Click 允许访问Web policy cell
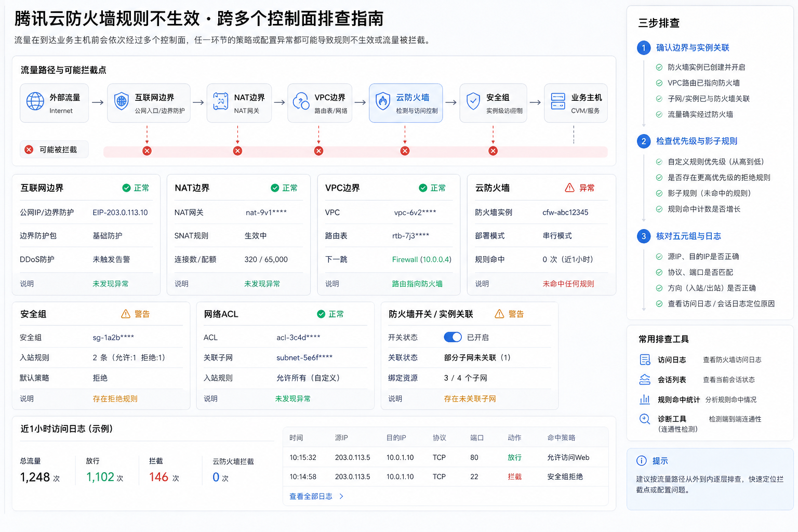 pos(568,458)
